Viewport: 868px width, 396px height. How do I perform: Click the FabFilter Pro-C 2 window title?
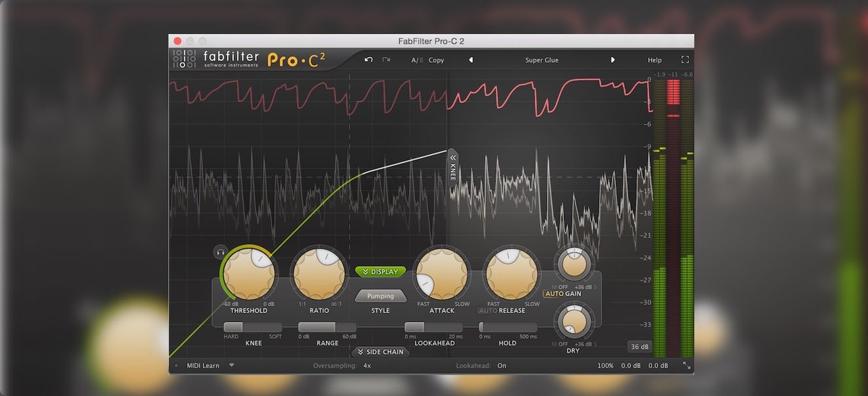coord(431,41)
